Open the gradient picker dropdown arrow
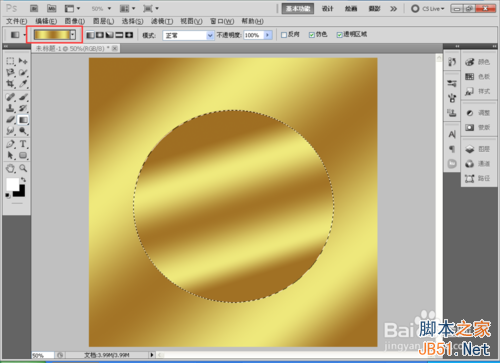The height and width of the screenshot is (363, 500). [73, 35]
